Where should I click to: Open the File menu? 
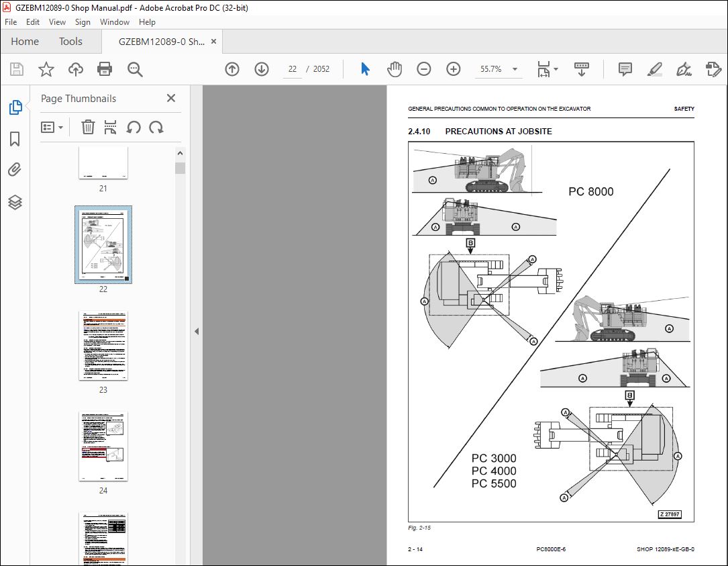(x=11, y=22)
